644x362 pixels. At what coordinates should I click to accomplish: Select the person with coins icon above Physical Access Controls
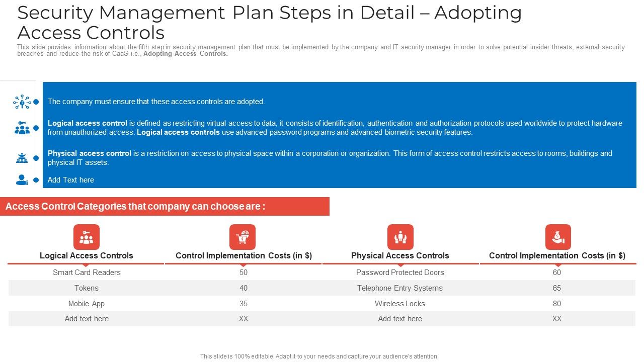pos(400,236)
